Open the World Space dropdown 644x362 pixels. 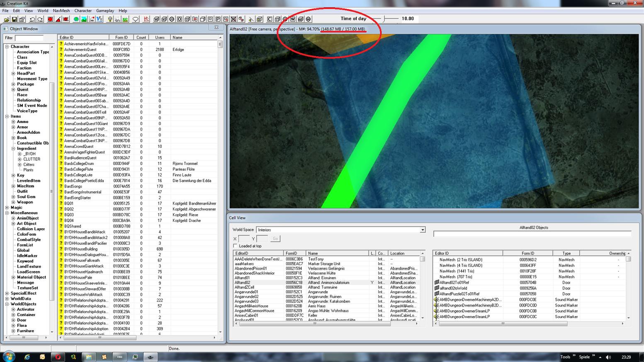click(x=422, y=230)
